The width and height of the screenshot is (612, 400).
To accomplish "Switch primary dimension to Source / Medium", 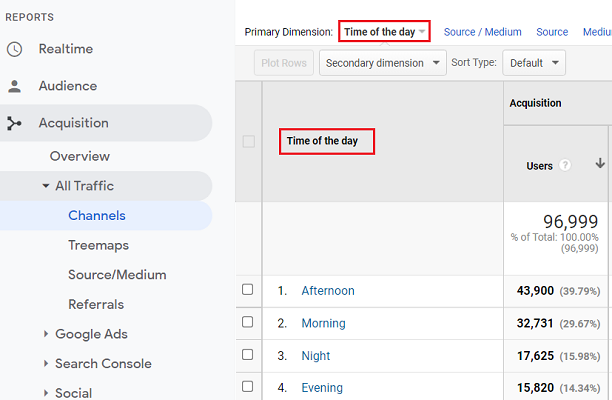I will click(482, 32).
